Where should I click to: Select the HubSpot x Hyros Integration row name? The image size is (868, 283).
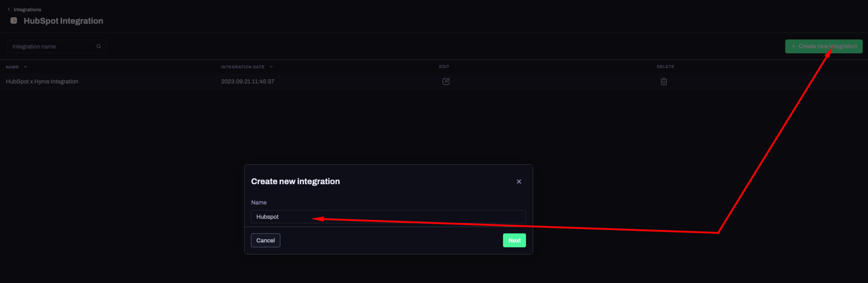pos(42,81)
